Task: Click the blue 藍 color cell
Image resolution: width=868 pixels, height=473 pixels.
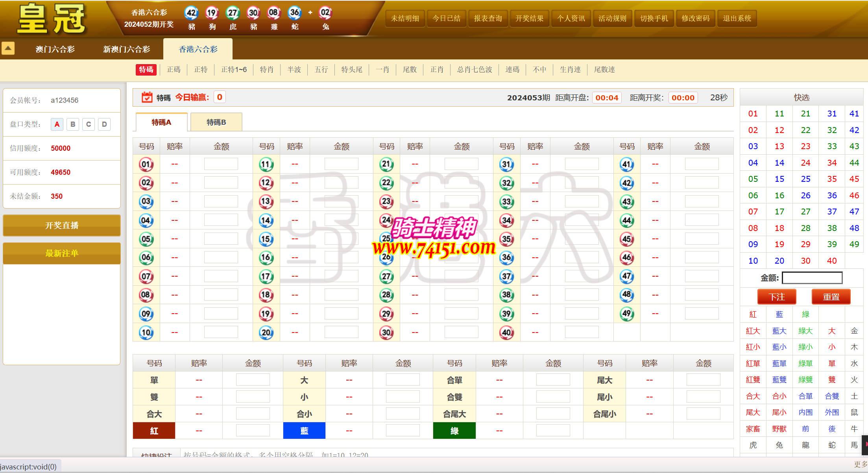Action: pyautogui.click(x=304, y=431)
